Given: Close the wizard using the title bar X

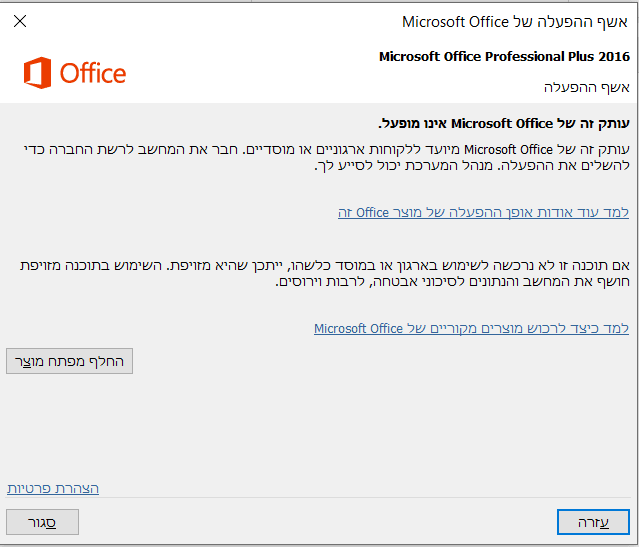Looking at the screenshot, I should click(20, 21).
